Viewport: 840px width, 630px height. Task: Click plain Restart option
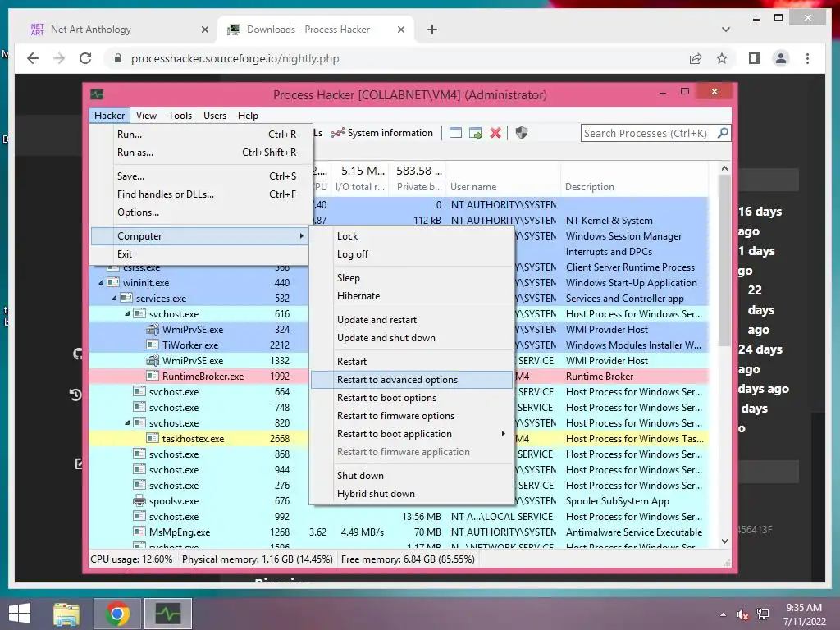pyautogui.click(x=412, y=362)
